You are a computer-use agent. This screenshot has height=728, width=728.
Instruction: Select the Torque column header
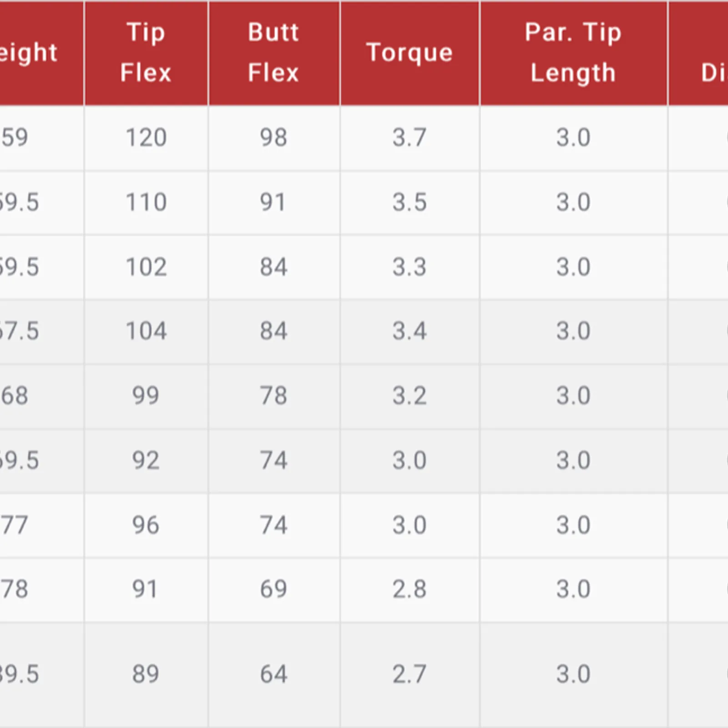pos(409,52)
